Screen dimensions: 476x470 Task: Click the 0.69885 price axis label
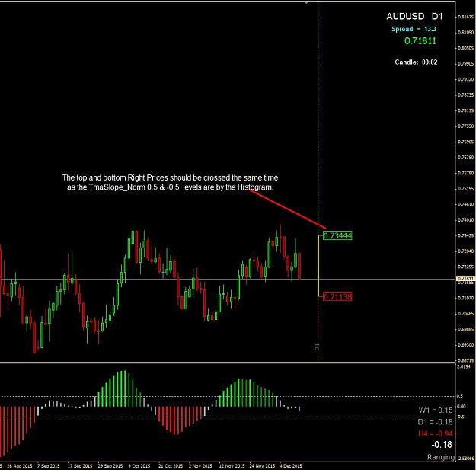(x=466, y=329)
